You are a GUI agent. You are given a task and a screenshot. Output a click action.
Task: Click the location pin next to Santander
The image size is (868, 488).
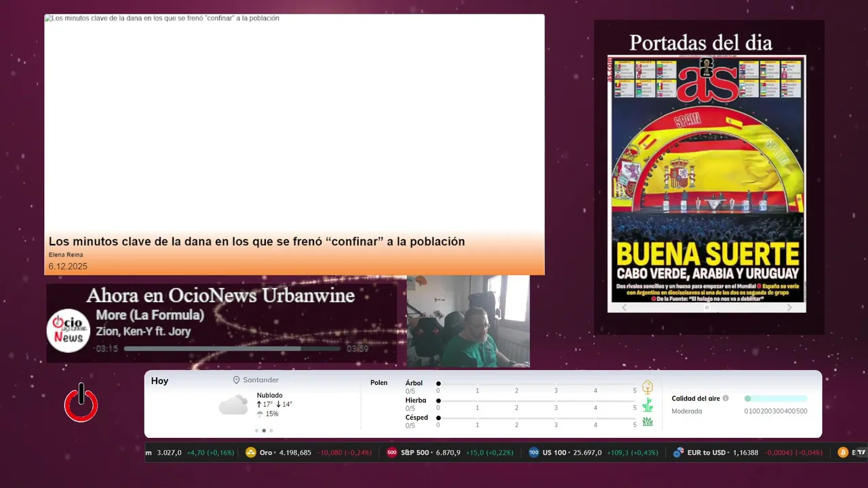coord(236,380)
